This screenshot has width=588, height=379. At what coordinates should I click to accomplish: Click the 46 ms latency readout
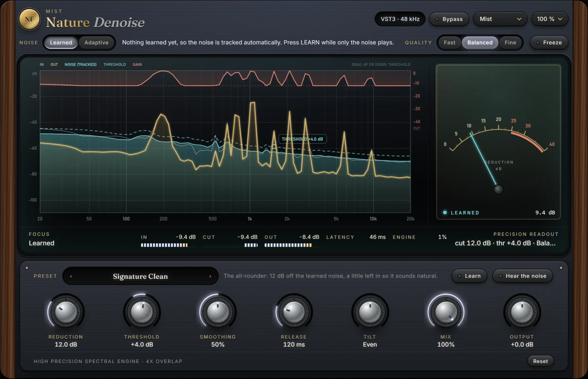pyautogui.click(x=378, y=237)
